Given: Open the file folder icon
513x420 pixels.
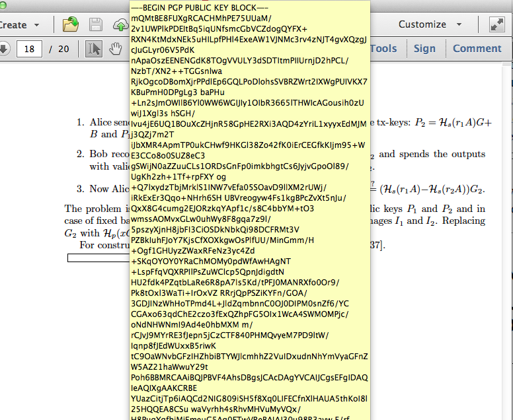Looking at the screenshot, I should (71, 24).
